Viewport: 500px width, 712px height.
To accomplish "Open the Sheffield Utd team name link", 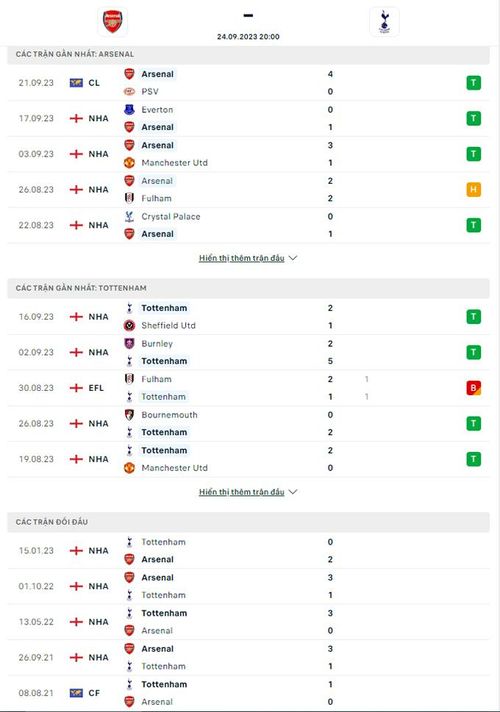I will pos(168,325).
